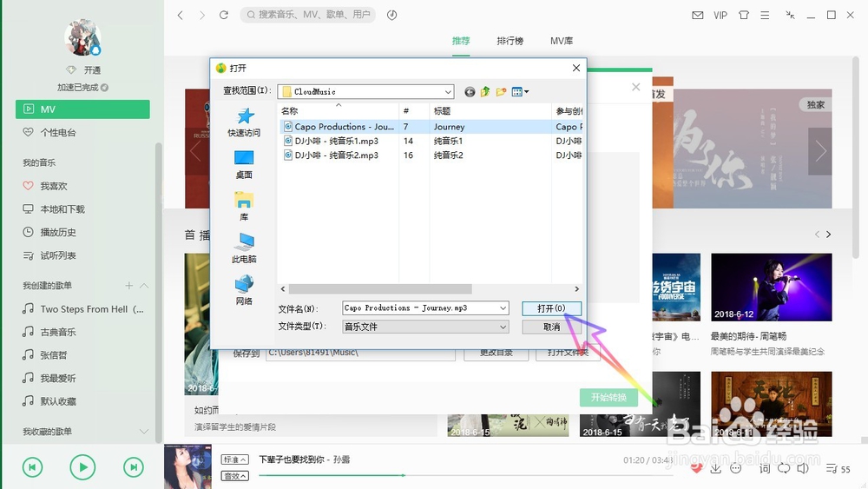The width and height of the screenshot is (868, 489).
Task: Open more options icon in player bar
Action: coord(736,468)
